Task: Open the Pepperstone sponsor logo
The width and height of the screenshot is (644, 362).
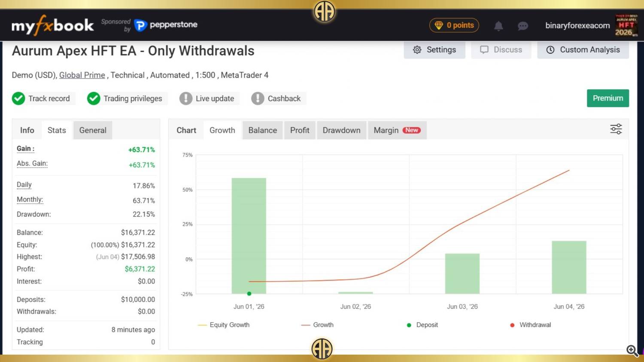Action: [x=166, y=25]
